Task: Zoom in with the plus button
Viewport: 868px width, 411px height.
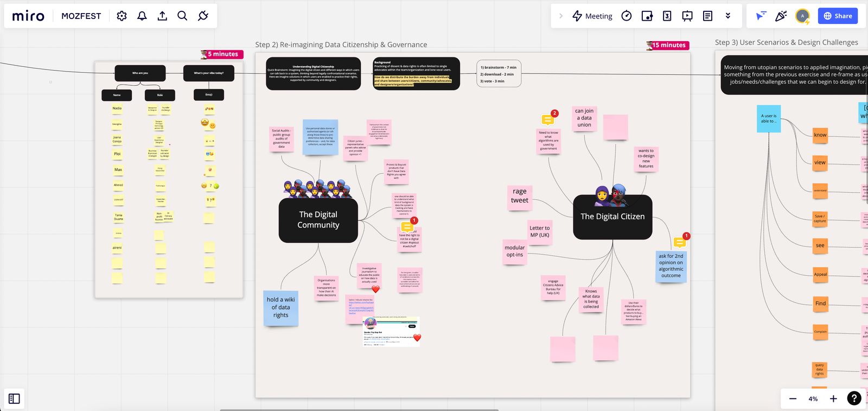Action: pos(833,399)
